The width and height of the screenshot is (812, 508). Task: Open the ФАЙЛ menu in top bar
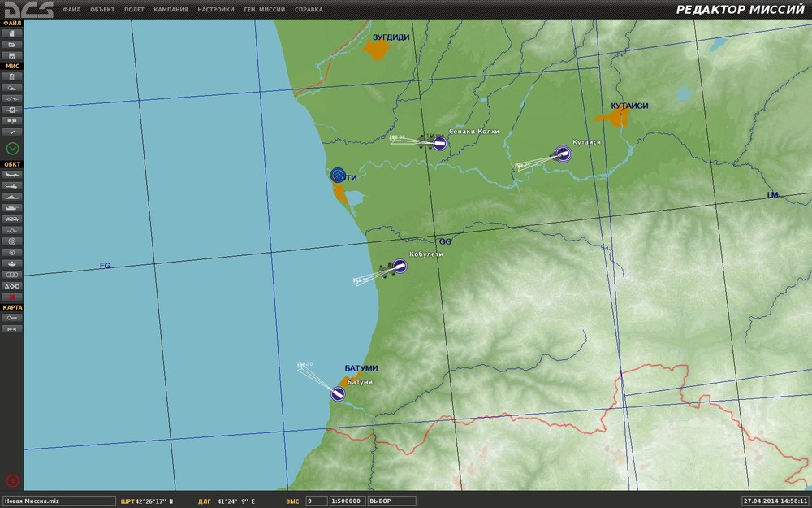71,9
